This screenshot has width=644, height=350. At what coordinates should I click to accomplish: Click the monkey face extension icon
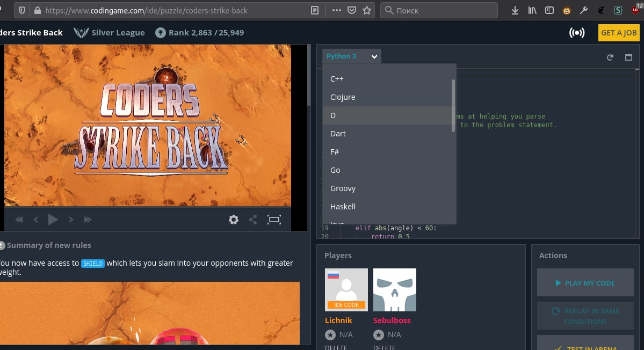click(566, 11)
